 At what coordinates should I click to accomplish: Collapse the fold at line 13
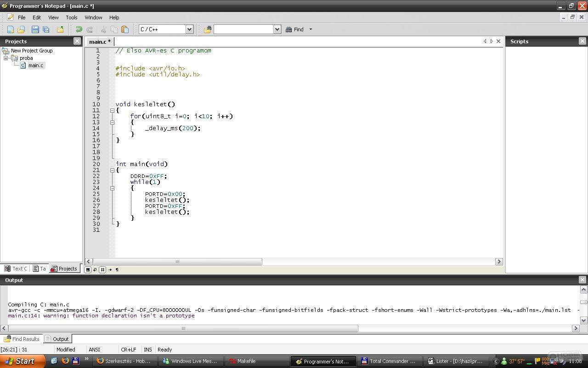112,122
